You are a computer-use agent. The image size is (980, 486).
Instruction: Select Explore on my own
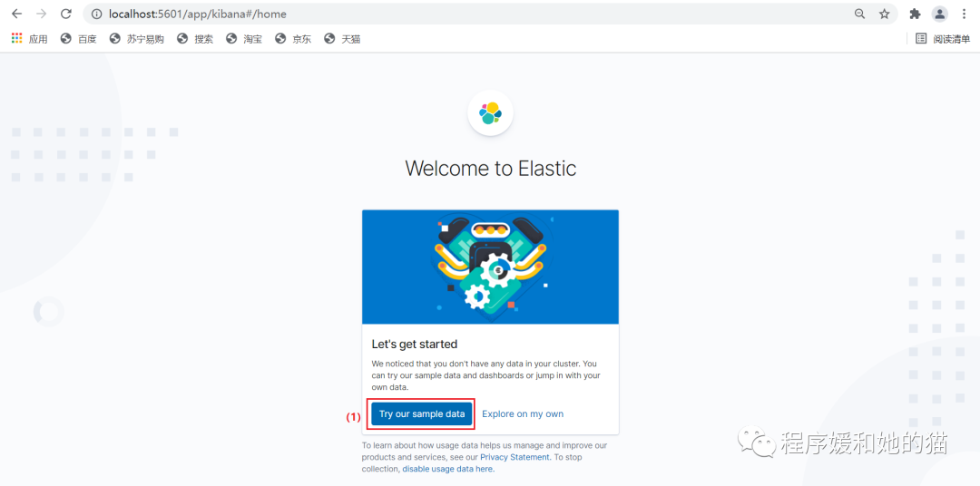coord(523,413)
